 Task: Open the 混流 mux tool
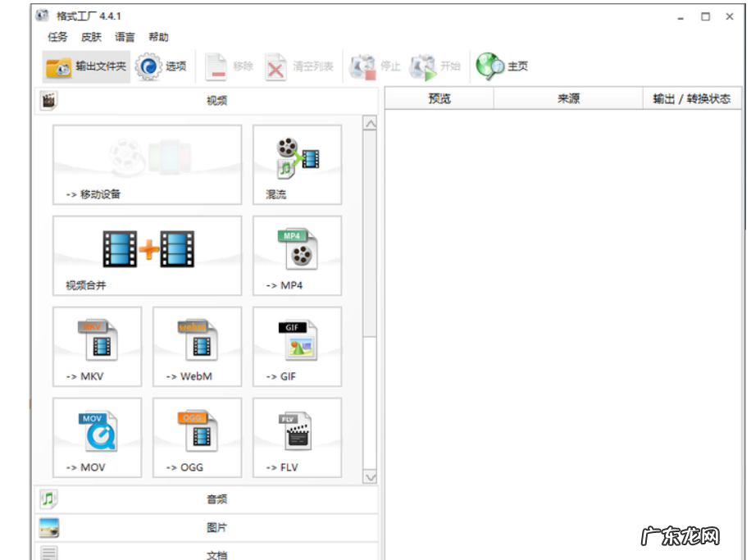point(297,164)
